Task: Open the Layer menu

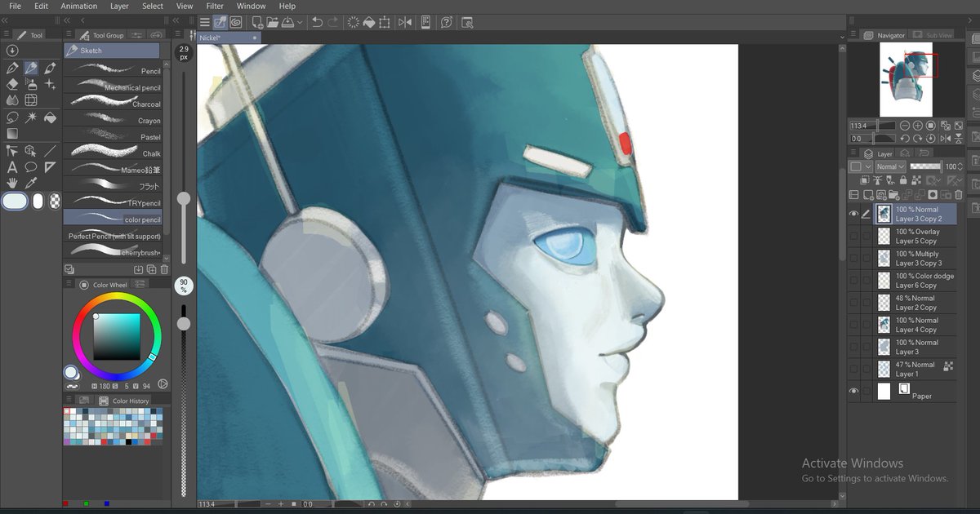Action: pyautogui.click(x=119, y=6)
